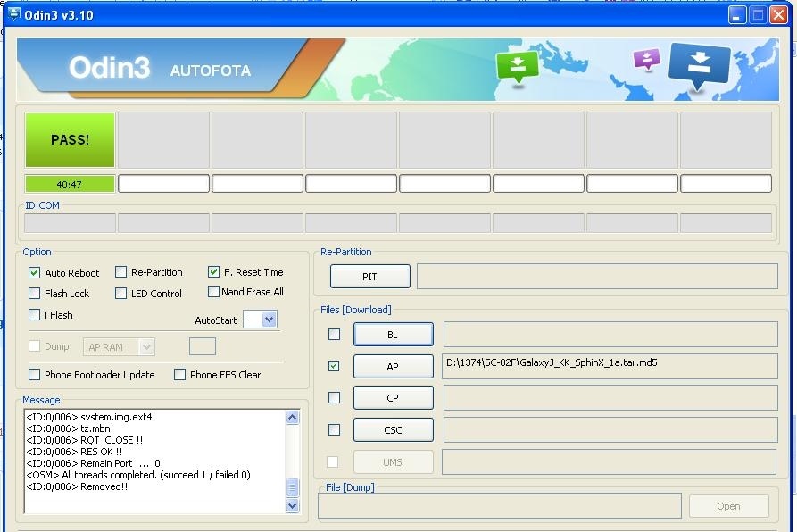The height and width of the screenshot is (532, 797).
Task: Click the CSC file button
Action: point(394,430)
